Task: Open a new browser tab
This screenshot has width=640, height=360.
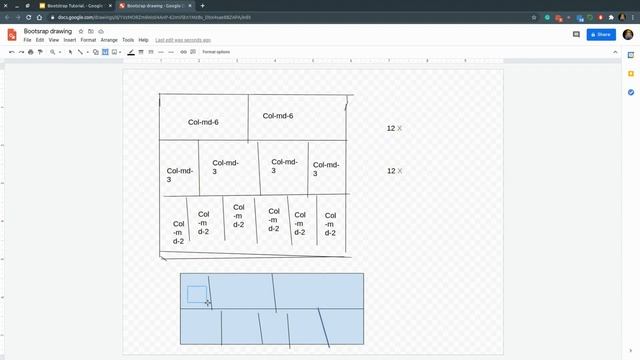Action: pyautogui.click(x=202, y=6)
